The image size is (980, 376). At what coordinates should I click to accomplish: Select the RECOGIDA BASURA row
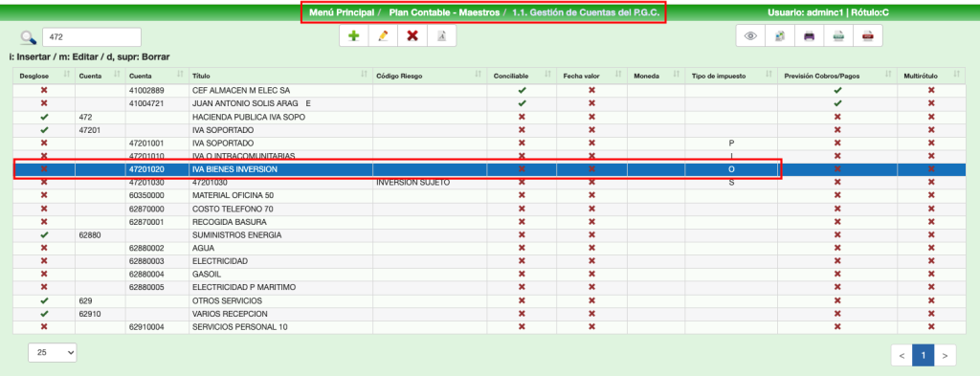tap(489, 222)
